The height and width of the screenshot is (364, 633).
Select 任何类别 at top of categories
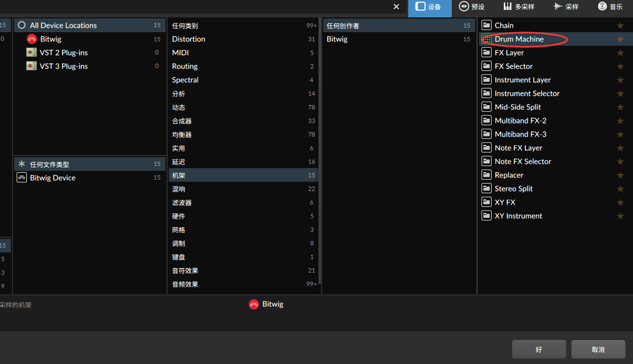pos(243,26)
